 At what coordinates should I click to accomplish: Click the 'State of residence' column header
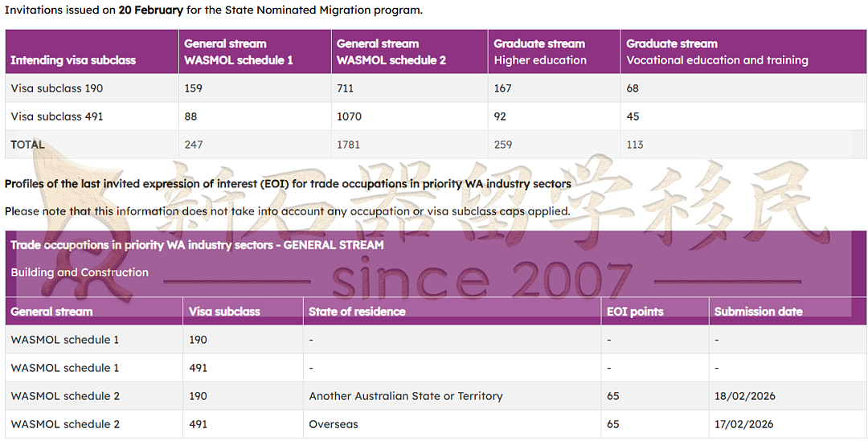coord(357,312)
